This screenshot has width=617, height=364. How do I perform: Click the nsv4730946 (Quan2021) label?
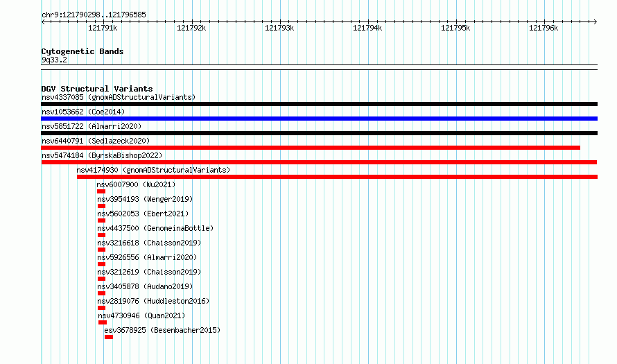click(141, 315)
